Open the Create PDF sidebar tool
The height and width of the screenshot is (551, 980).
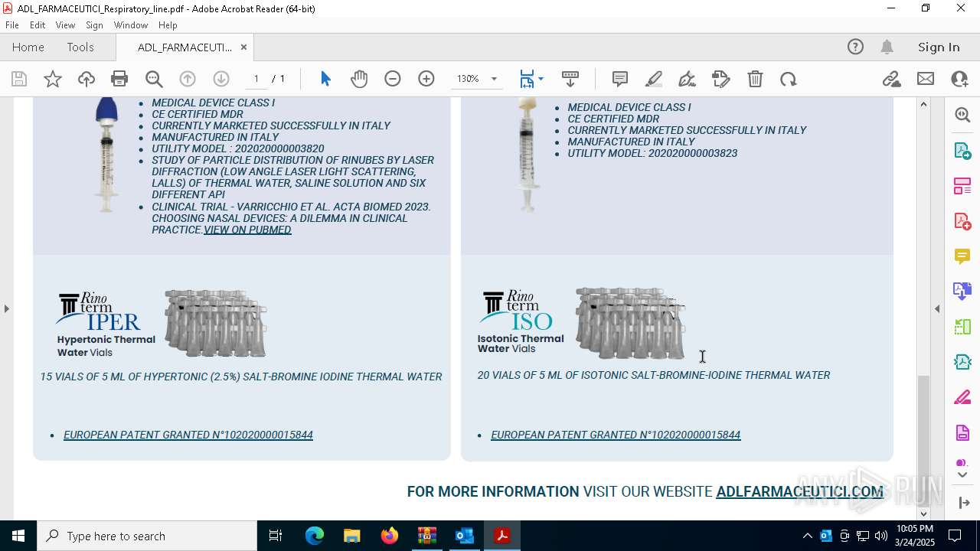962,220
